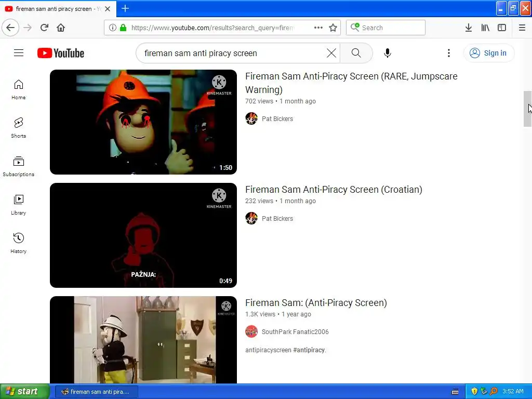The height and width of the screenshot is (399, 532).
Task: Click Pat Bickers avatar beside RARE video
Action: 251,119
